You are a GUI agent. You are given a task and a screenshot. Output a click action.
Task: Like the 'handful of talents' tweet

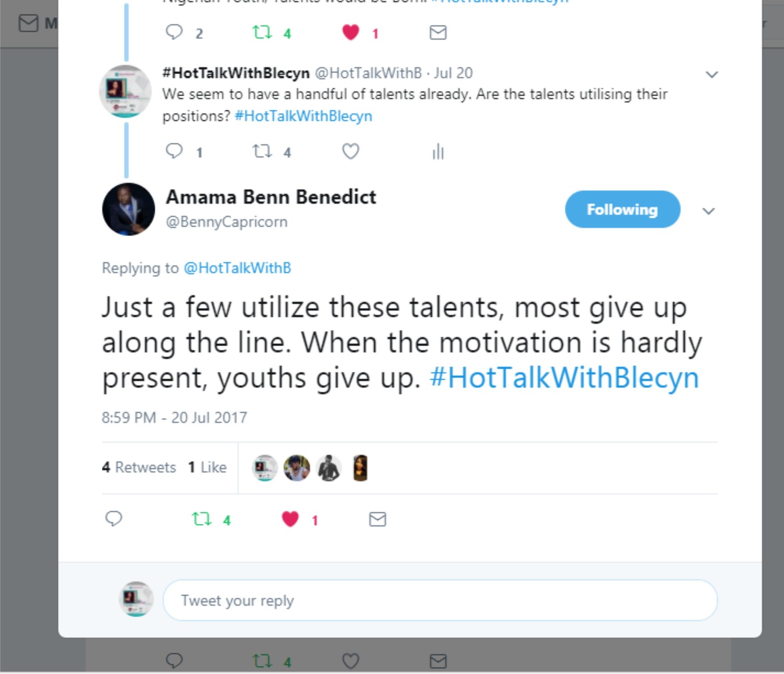(x=350, y=152)
